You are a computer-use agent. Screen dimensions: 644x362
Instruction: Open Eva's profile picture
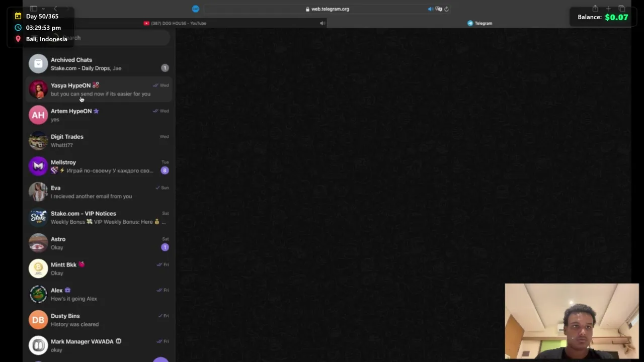pos(38,192)
